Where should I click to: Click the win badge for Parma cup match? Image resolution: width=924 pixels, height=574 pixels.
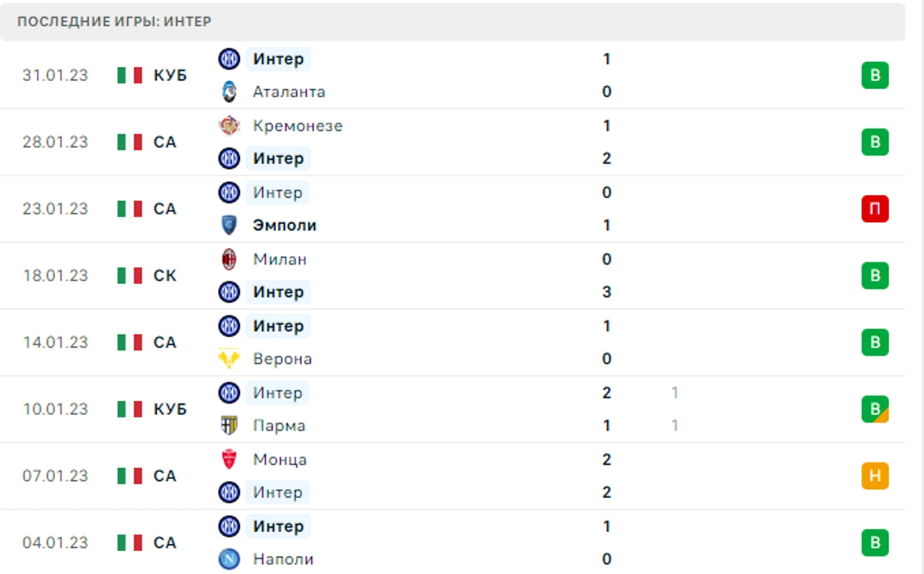pyautogui.click(x=875, y=409)
